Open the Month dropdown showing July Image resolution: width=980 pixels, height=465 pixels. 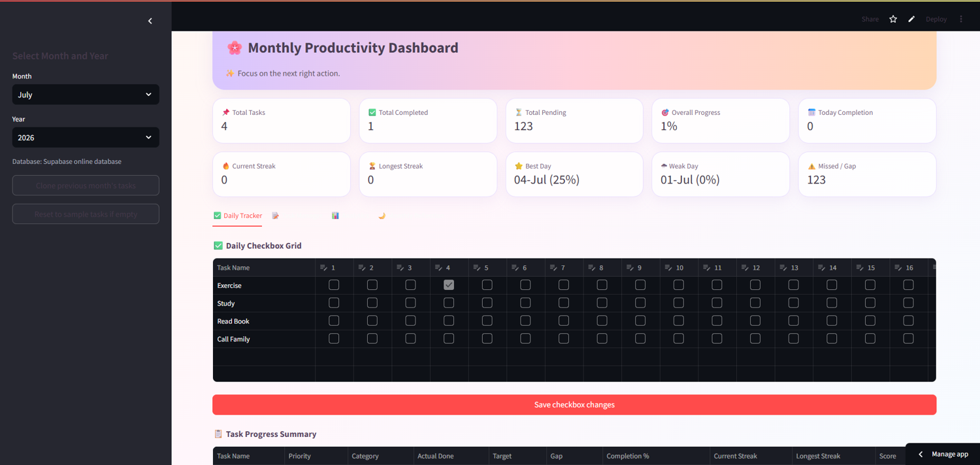(86, 95)
